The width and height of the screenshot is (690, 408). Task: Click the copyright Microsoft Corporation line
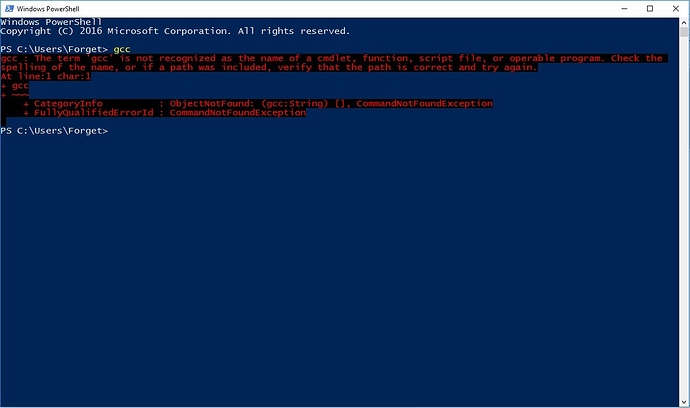pyautogui.click(x=175, y=31)
